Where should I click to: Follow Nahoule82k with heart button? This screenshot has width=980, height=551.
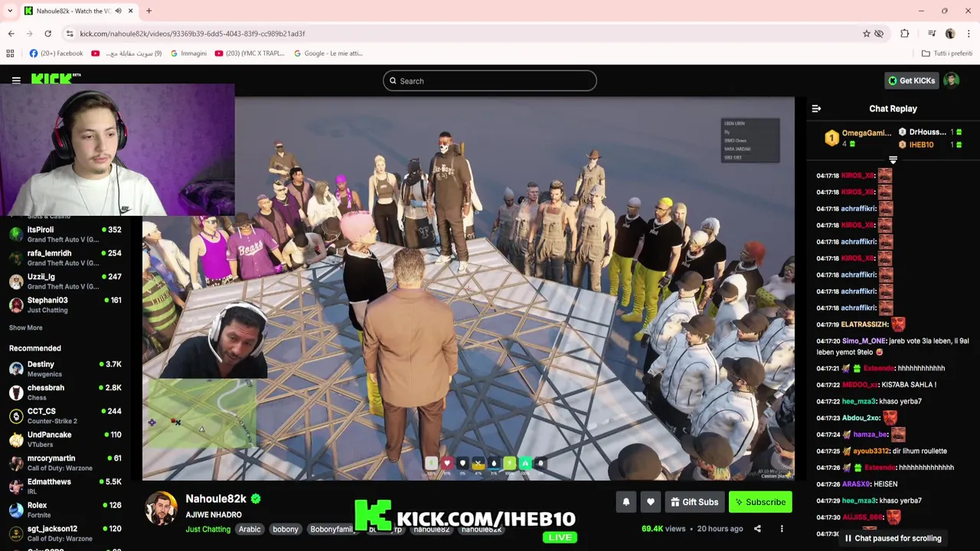point(650,502)
